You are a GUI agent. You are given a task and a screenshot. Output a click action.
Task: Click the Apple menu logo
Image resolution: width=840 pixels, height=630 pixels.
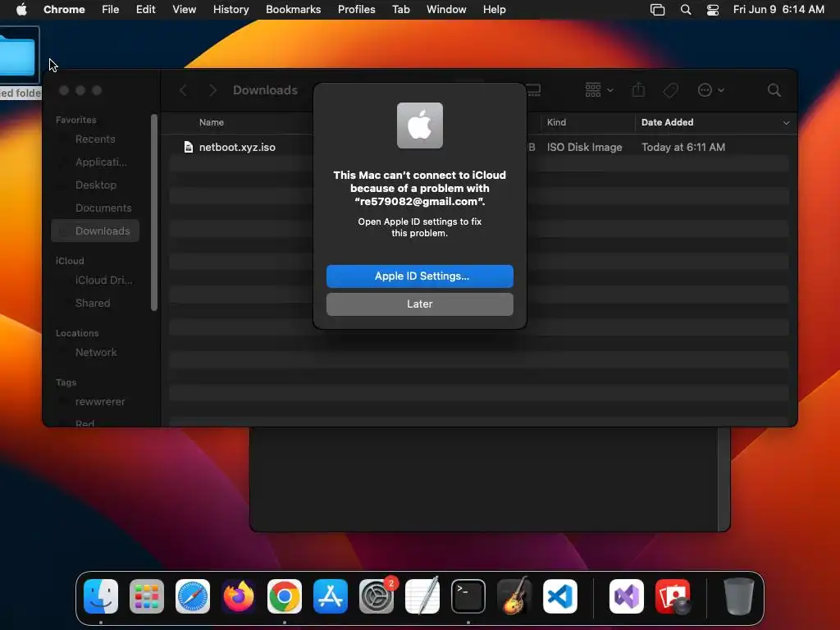(x=21, y=9)
